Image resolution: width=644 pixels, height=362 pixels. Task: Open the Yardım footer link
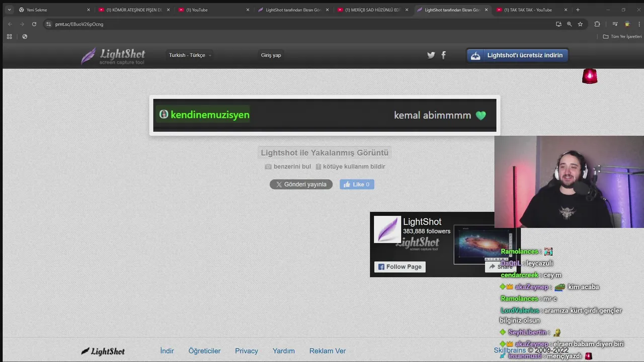[x=284, y=351]
